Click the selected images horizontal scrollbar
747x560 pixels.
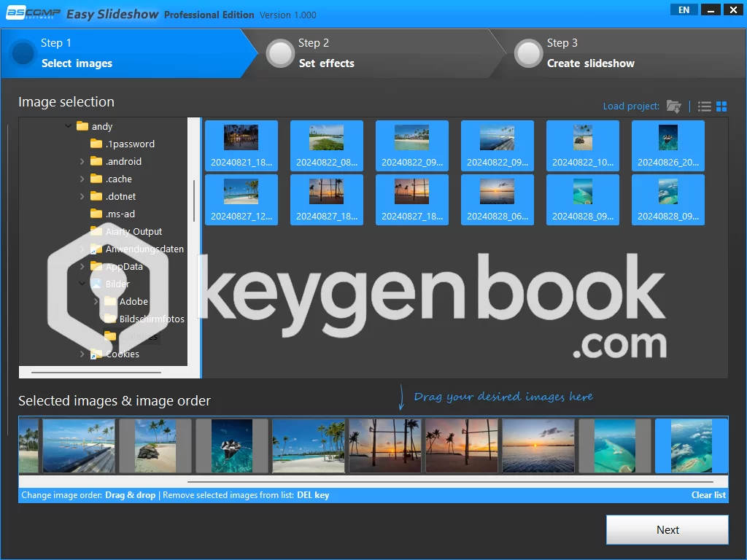click(x=449, y=481)
